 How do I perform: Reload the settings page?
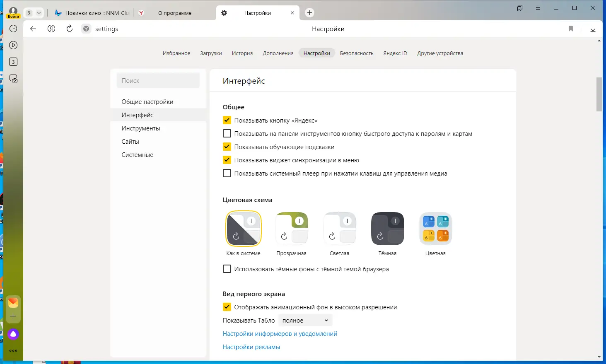[x=70, y=29]
